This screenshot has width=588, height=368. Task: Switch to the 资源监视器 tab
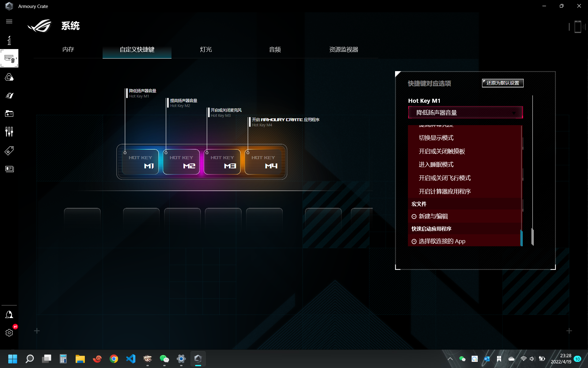click(x=344, y=49)
